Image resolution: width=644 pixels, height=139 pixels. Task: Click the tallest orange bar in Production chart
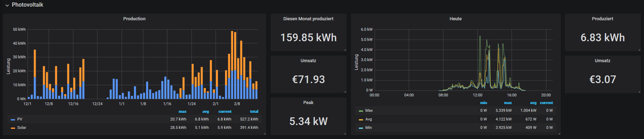232,51
